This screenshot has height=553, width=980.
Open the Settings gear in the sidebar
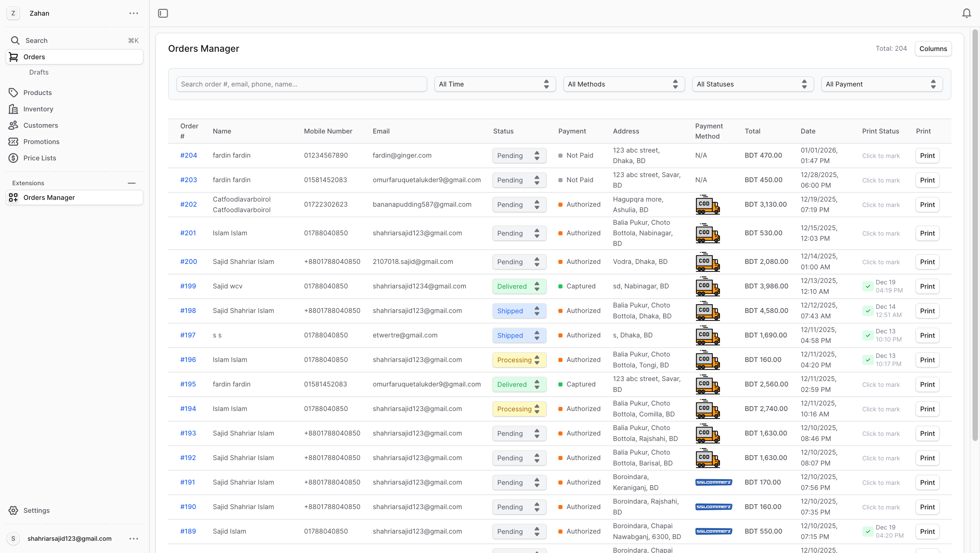coord(13,510)
